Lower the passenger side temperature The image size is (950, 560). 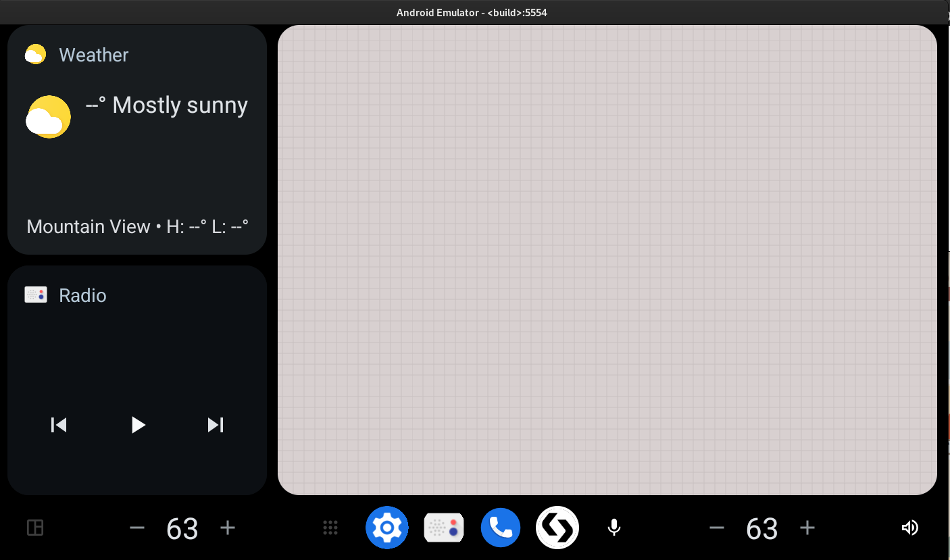[x=717, y=528]
